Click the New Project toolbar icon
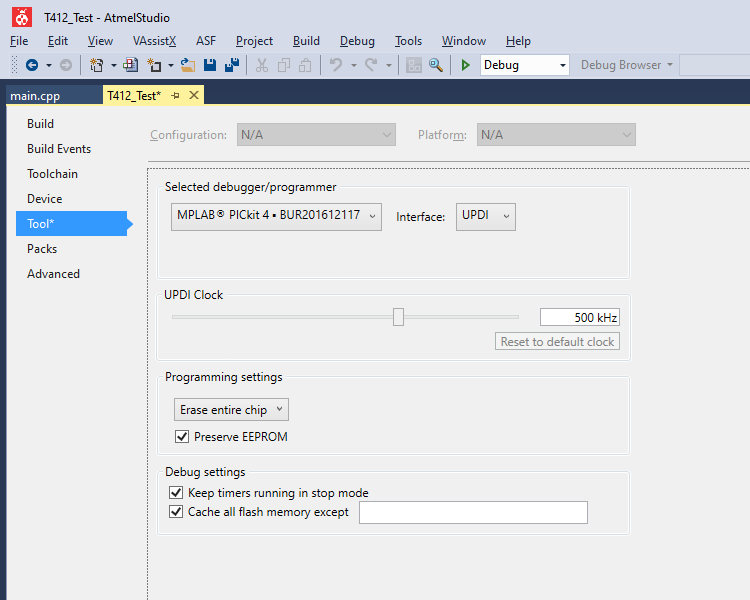 (97, 65)
